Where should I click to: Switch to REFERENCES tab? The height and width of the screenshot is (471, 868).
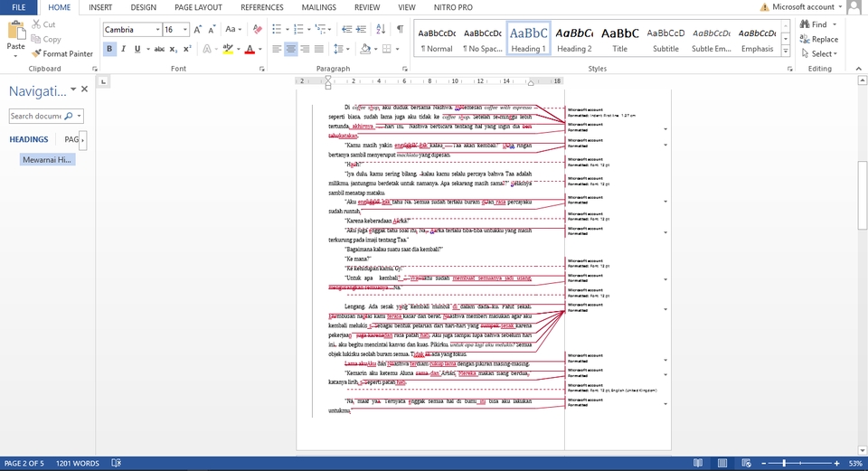tap(262, 7)
